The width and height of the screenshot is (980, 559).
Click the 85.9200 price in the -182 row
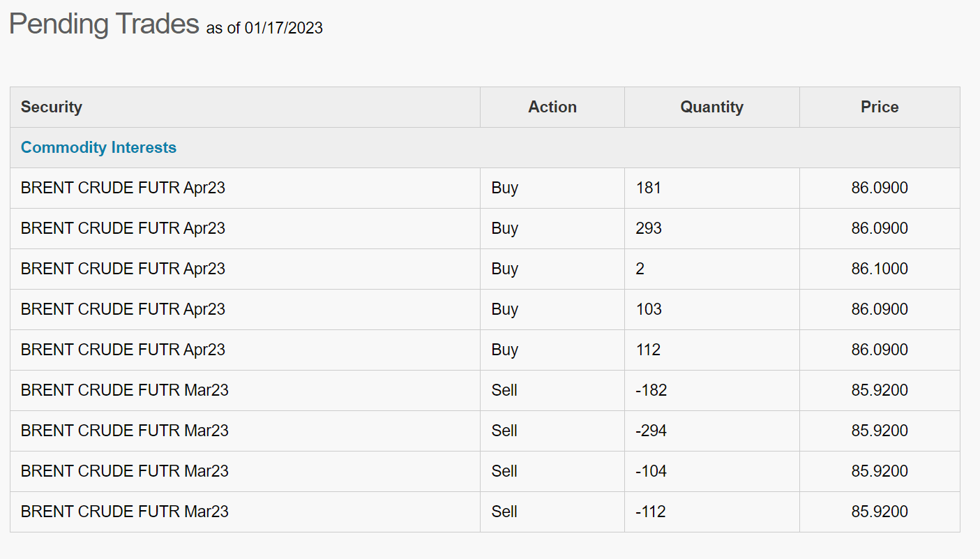pos(879,390)
